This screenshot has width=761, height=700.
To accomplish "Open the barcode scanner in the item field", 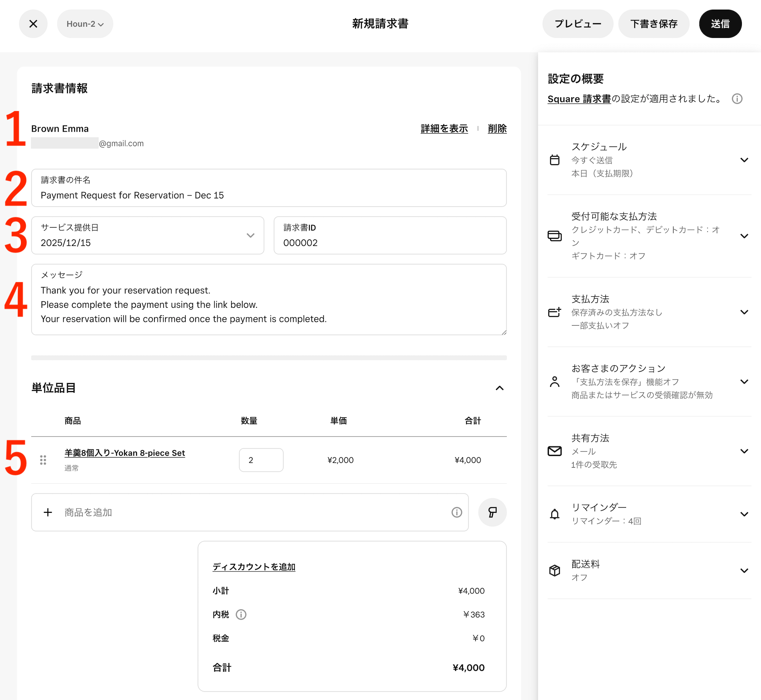I will tap(492, 512).
